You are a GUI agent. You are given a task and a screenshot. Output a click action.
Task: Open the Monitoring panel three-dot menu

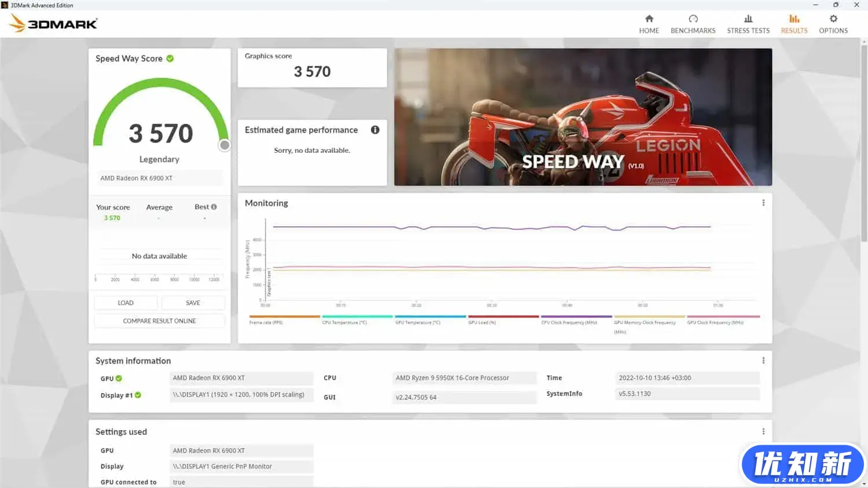point(763,203)
